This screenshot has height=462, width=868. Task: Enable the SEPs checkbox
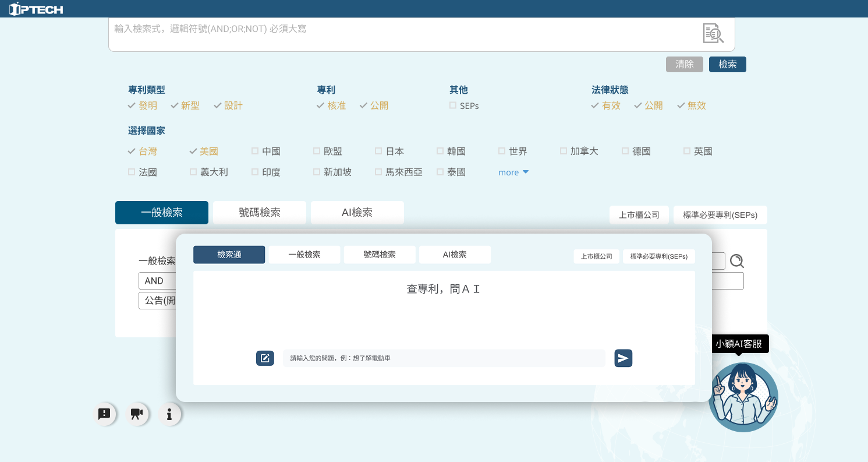click(x=453, y=105)
